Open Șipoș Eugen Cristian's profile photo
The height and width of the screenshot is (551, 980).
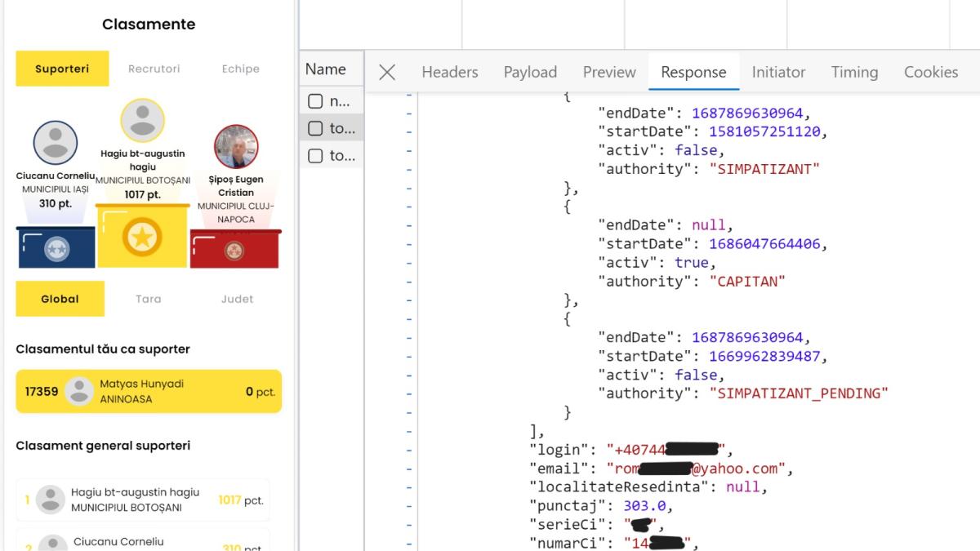click(x=236, y=147)
